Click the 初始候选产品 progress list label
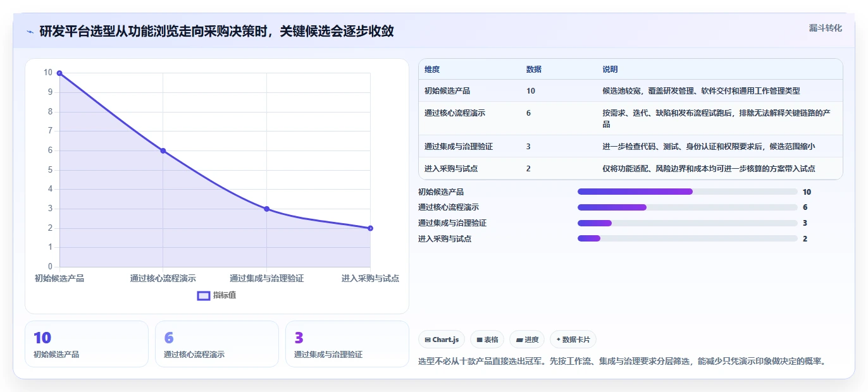Image resolution: width=868 pixels, height=392 pixels. pyautogui.click(x=441, y=192)
